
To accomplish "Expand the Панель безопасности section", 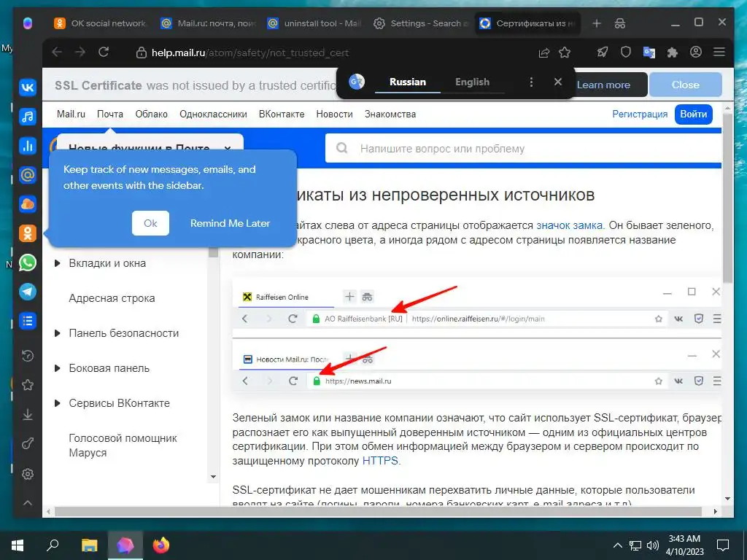I will click(58, 333).
